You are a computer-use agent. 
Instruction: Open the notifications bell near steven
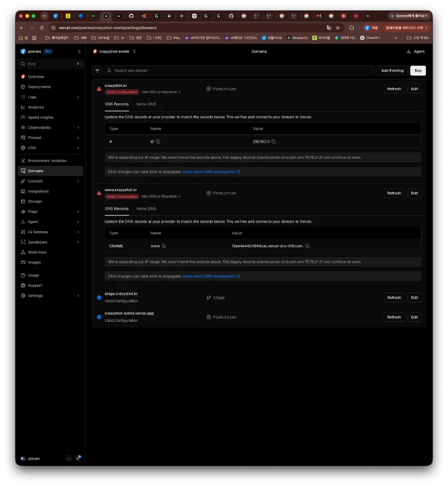tap(78, 458)
